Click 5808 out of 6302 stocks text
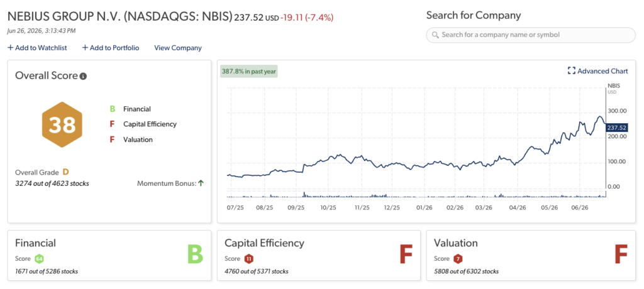Screen dimensions: 644x289 point(466,271)
